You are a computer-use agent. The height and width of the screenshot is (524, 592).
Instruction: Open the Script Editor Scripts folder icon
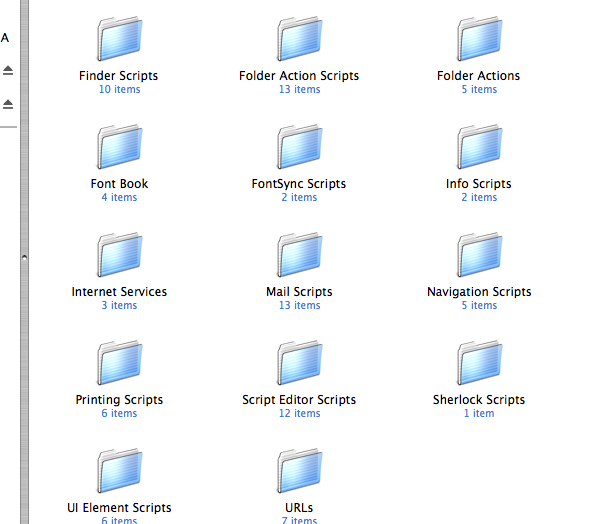click(x=300, y=362)
